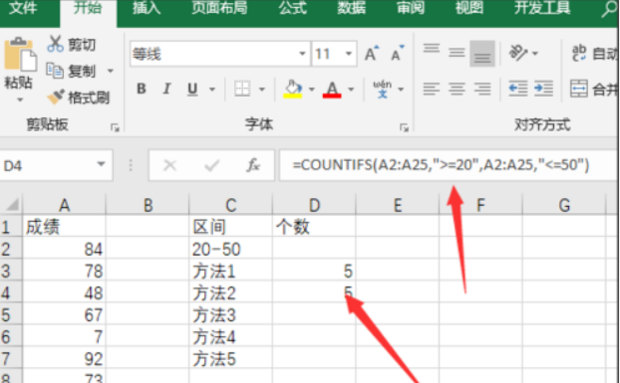
Task: Click cell containing 20-50
Action: (231, 249)
